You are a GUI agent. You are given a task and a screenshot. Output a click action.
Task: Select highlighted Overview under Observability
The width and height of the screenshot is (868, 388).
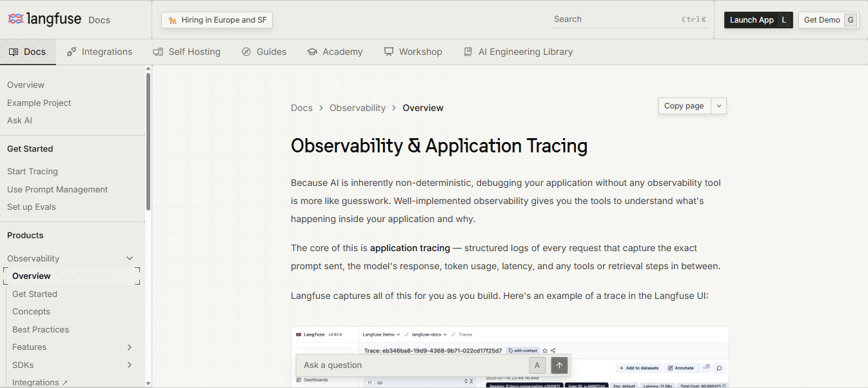click(x=72, y=276)
